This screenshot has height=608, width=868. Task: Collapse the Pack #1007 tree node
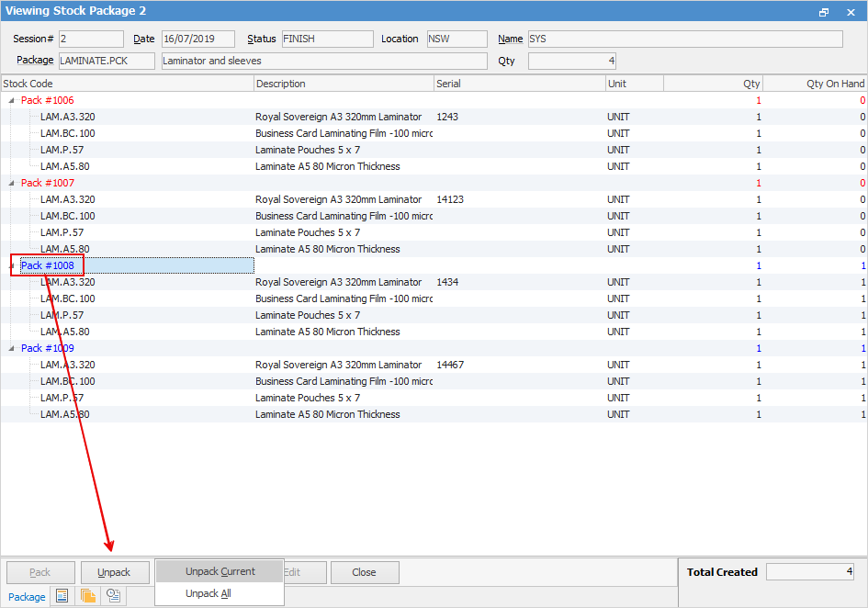coord(11,184)
